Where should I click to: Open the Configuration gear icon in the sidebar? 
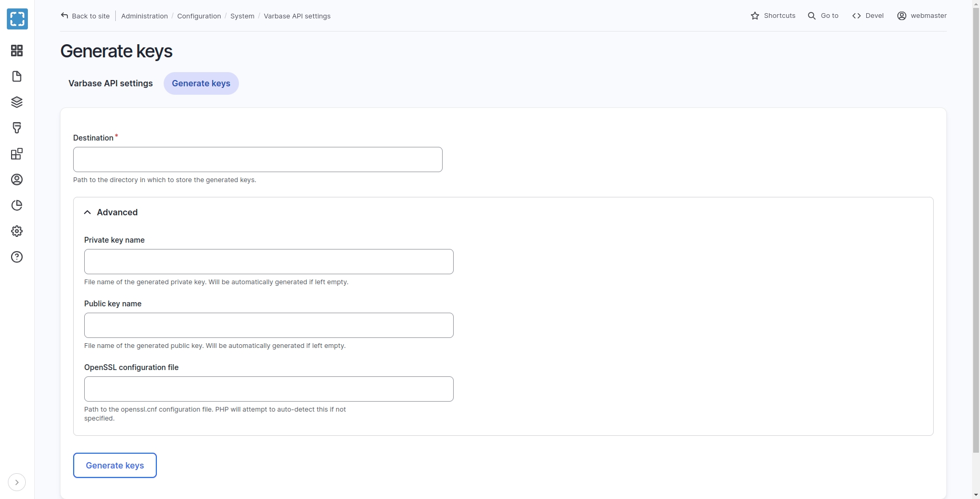17,231
